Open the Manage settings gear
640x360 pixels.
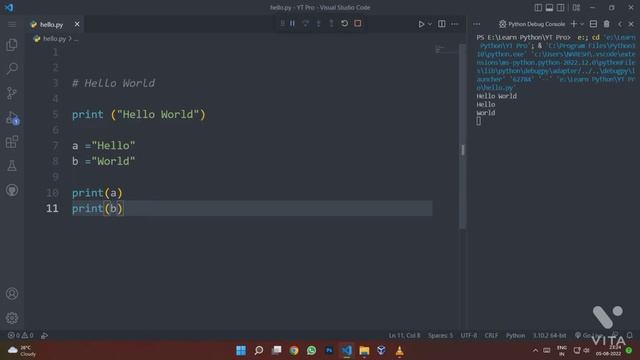point(12,318)
